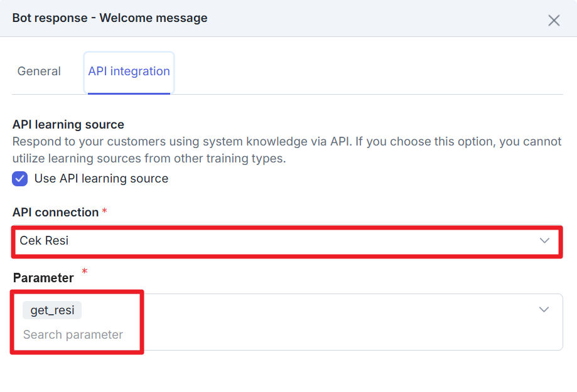Screen dimensions: 577x392
Task: Focus the Search parameter input field
Action: click(x=73, y=335)
